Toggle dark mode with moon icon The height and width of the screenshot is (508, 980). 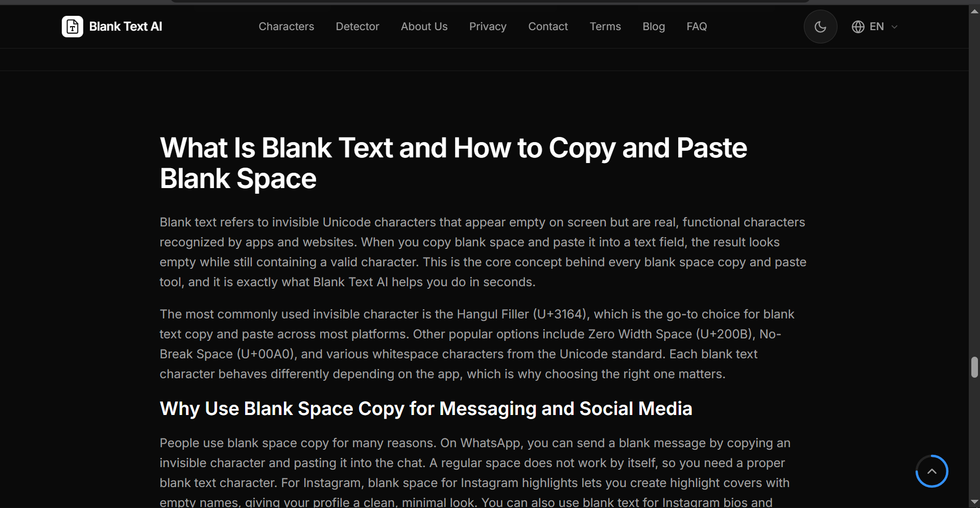(820, 27)
